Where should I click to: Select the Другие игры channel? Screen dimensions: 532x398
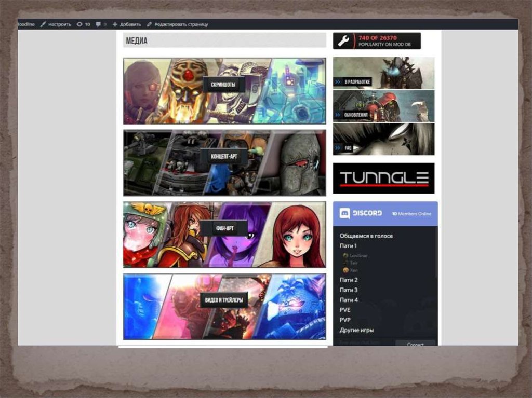356,330
